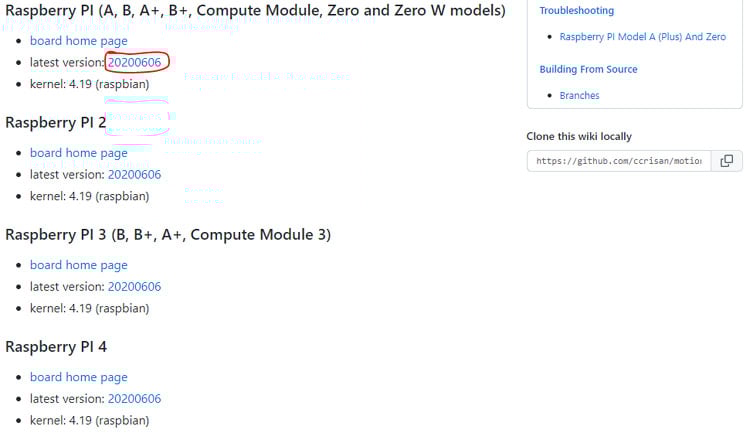
Task: Click the Raspberry PI (A, B, A+, B+) heading
Action: point(255,10)
